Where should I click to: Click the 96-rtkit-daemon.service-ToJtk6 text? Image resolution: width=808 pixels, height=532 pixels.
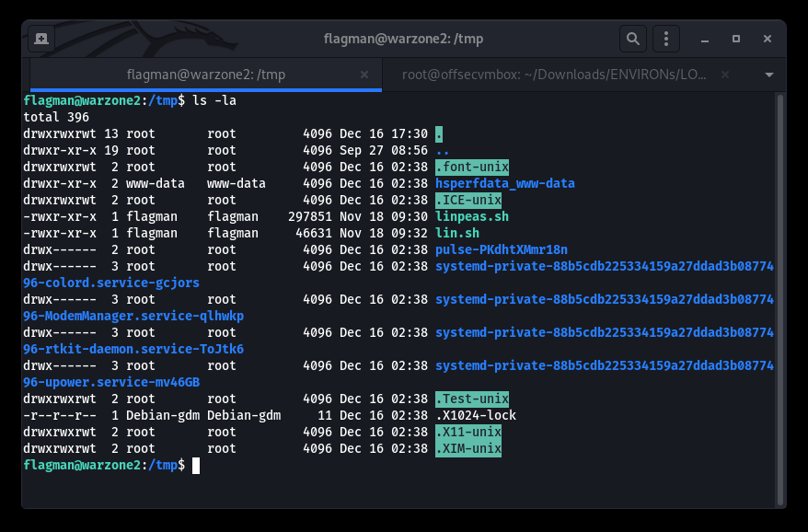point(133,349)
